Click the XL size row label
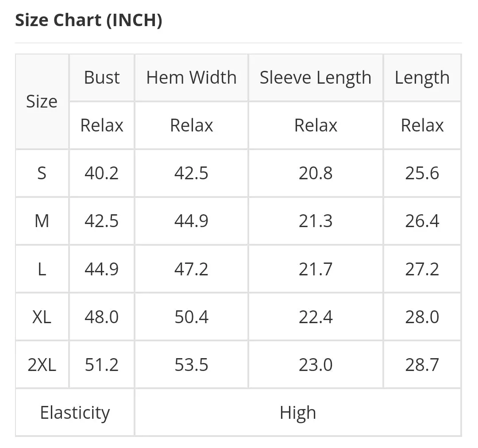Image resolution: width=478 pixels, height=448 pixels. point(42,317)
